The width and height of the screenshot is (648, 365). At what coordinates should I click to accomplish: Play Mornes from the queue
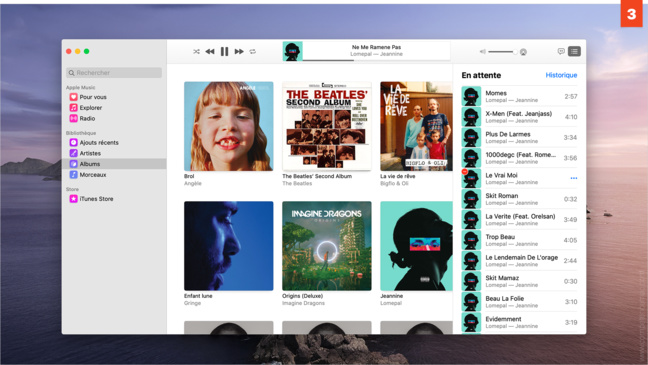pos(519,96)
